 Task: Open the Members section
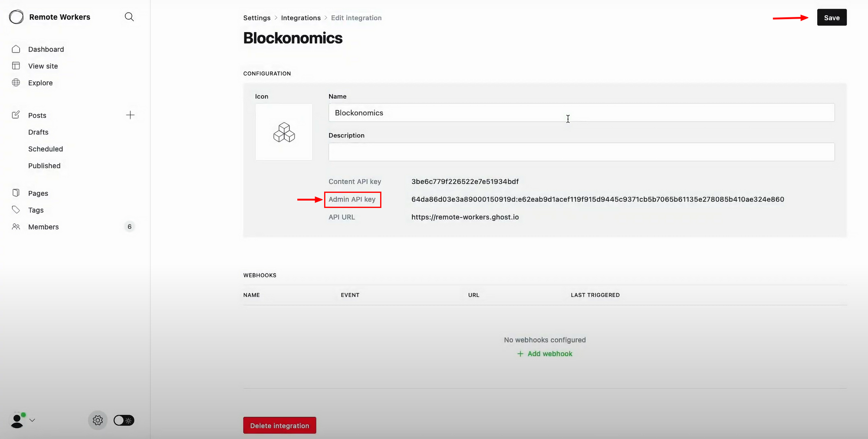pyautogui.click(x=43, y=227)
